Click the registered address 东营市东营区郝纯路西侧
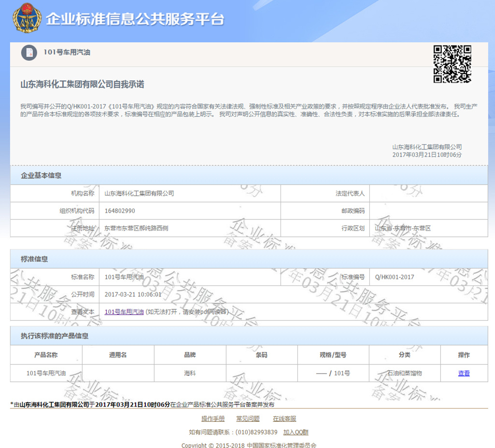Screen dimensions: 495x448 (x=136, y=228)
